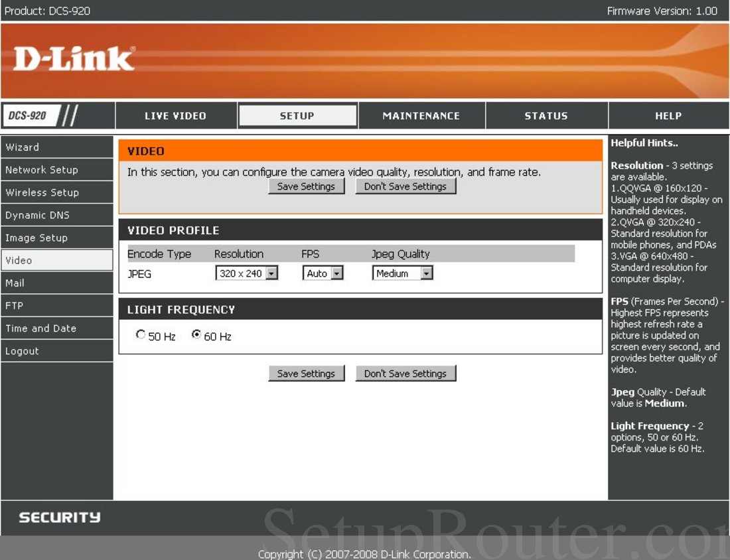Image resolution: width=730 pixels, height=560 pixels.
Task: Click the upper Save Settings button
Action: coord(306,186)
